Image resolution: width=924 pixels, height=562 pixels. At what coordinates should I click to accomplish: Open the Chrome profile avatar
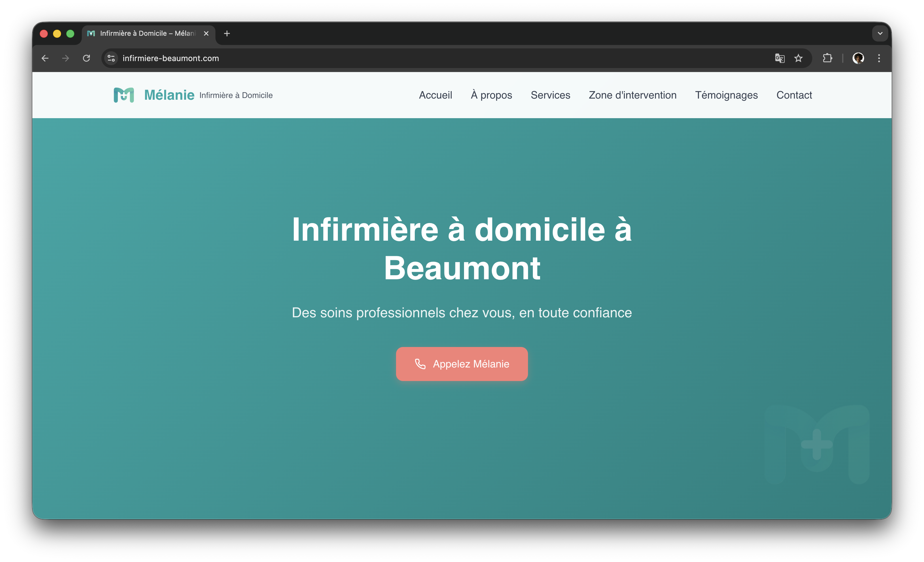click(x=858, y=58)
